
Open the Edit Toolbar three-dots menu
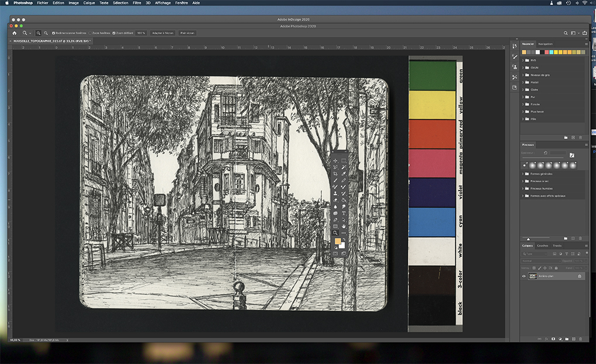point(344,233)
